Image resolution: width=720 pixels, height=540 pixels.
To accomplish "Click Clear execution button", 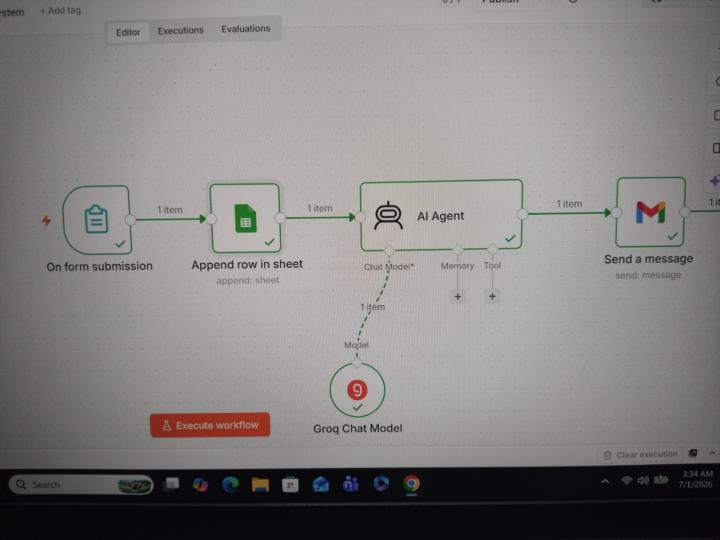I will (x=641, y=455).
